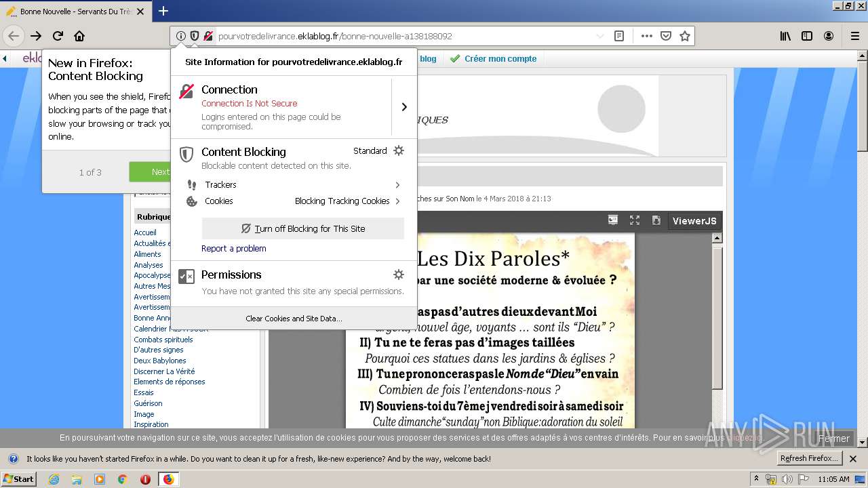
Task: Open Aliments category link
Action: tap(147, 254)
